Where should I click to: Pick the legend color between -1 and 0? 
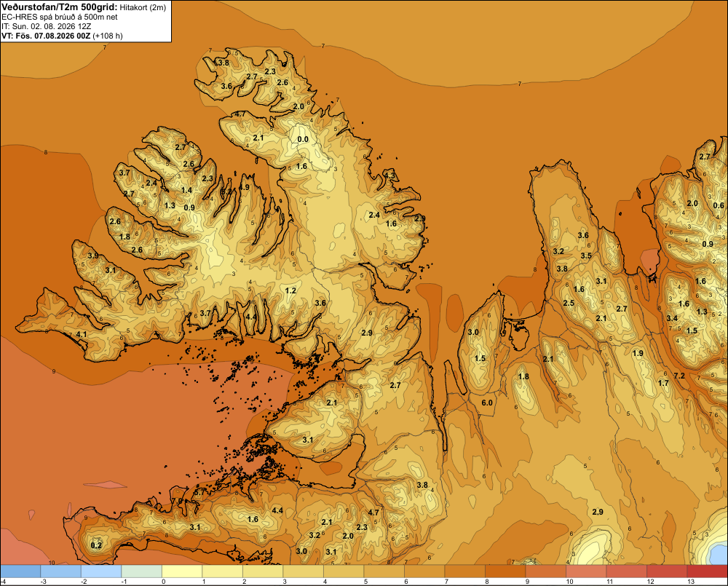pos(142,571)
